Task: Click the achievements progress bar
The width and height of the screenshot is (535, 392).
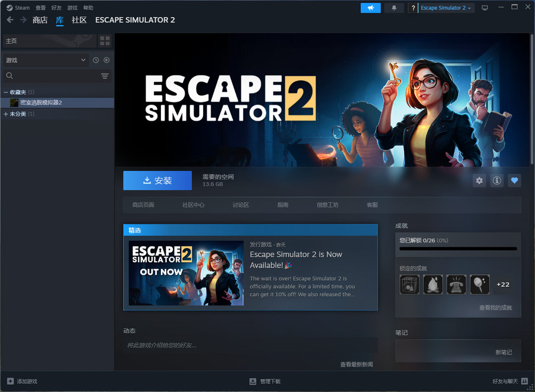Action: point(458,249)
